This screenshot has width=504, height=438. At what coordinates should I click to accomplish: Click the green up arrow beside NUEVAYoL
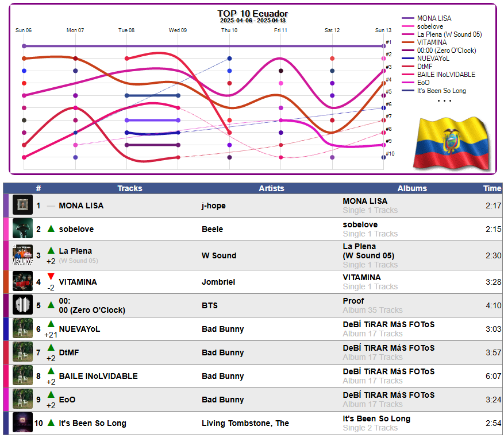pyautogui.click(x=51, y=324)
